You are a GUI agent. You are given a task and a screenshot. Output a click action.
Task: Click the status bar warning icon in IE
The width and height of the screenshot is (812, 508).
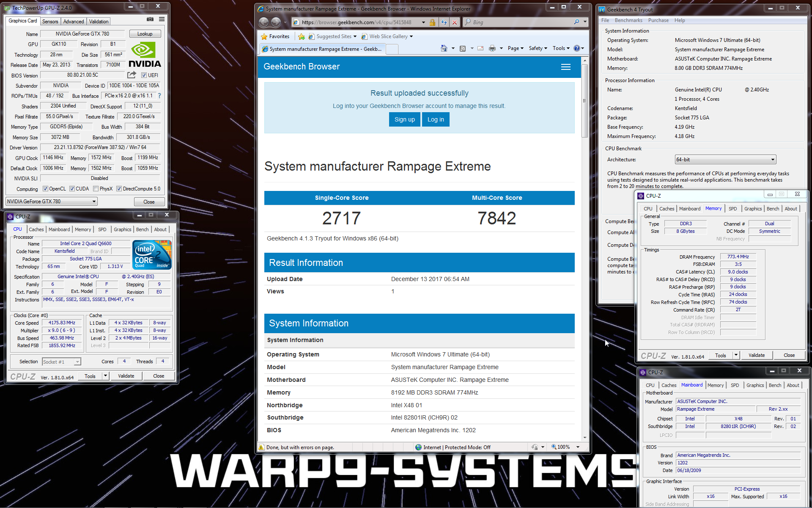261,447
